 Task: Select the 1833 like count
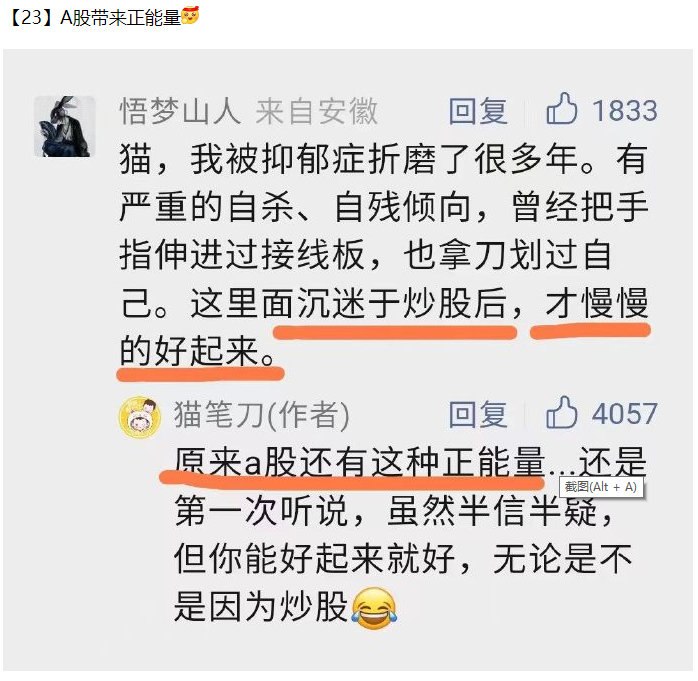tap(625, 111)
